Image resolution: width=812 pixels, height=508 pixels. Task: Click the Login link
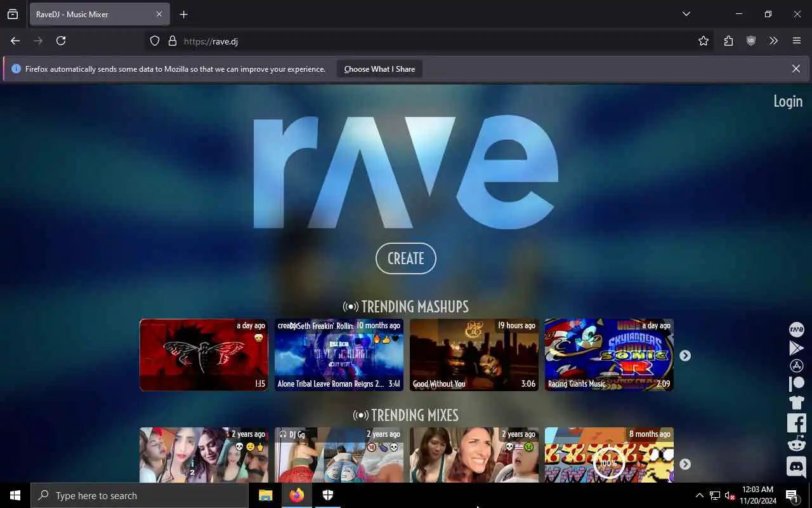tap(788, 101)
